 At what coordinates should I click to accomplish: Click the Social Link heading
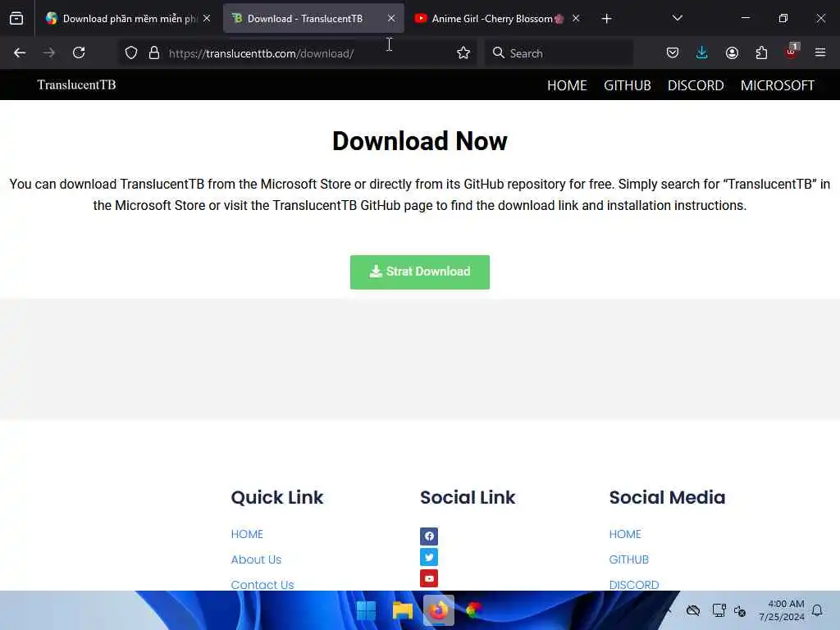(468, 497)
